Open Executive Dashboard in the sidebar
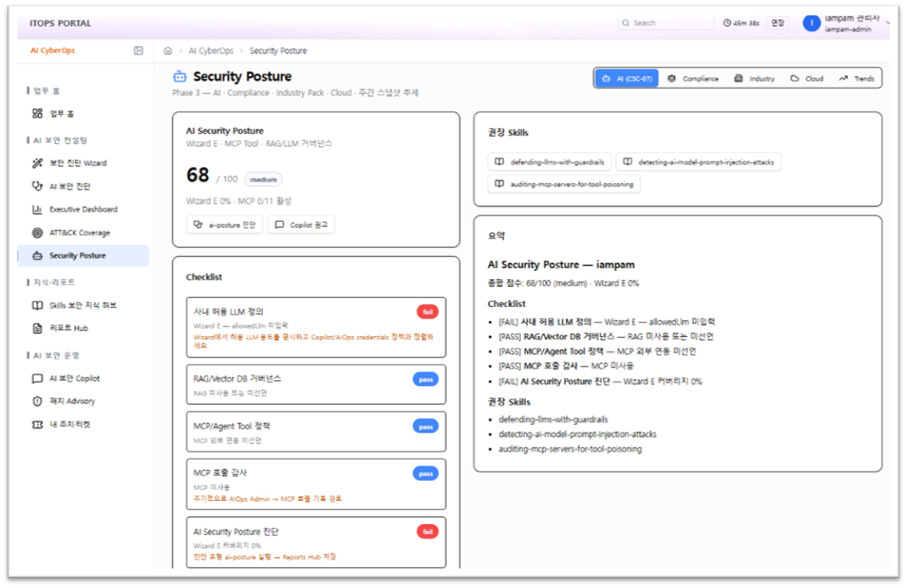The height and width of the screenshot is (588, 907). pyautogui.click(x=84, y=210)
